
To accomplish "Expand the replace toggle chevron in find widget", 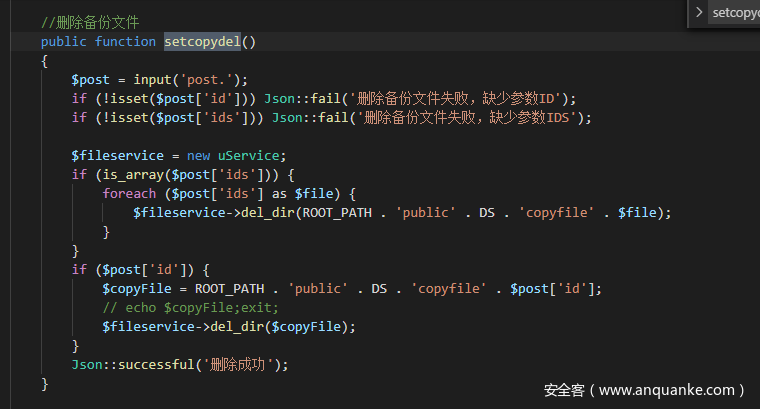I will pos(697,13).
